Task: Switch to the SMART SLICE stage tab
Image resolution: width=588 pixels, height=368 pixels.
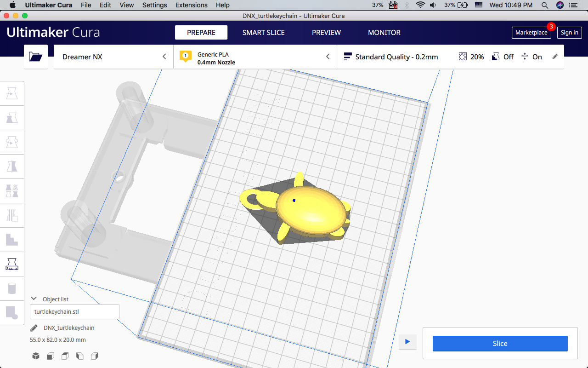Action: (x=264, y=33)
